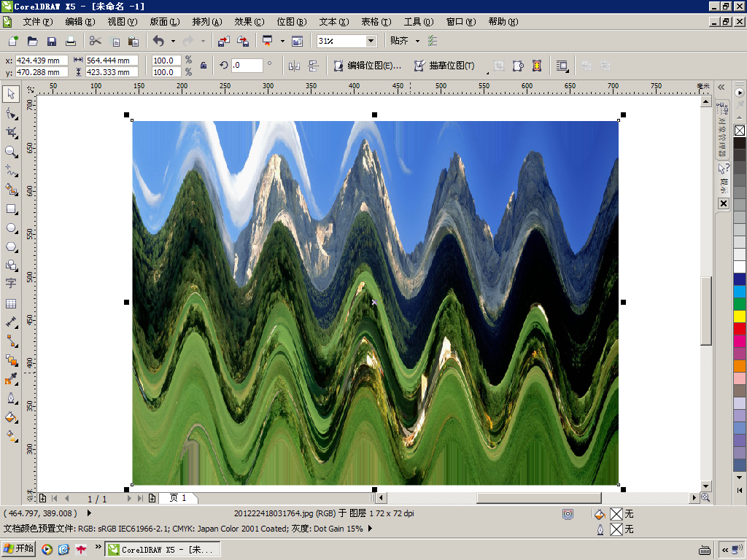Switch to the 页 1 page tab
This screenshot has width=747, height=560.
pos(178,498)
